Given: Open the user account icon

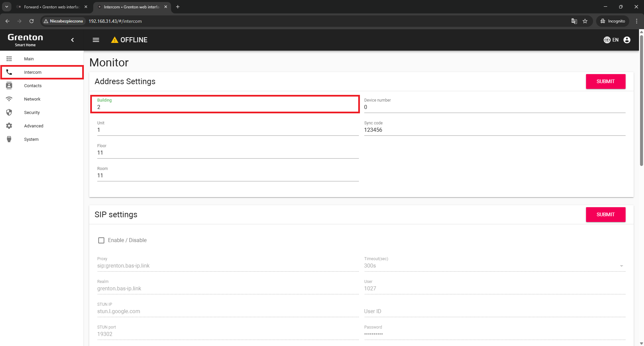Looking at the screenshot, I should (x=627, y=40).
